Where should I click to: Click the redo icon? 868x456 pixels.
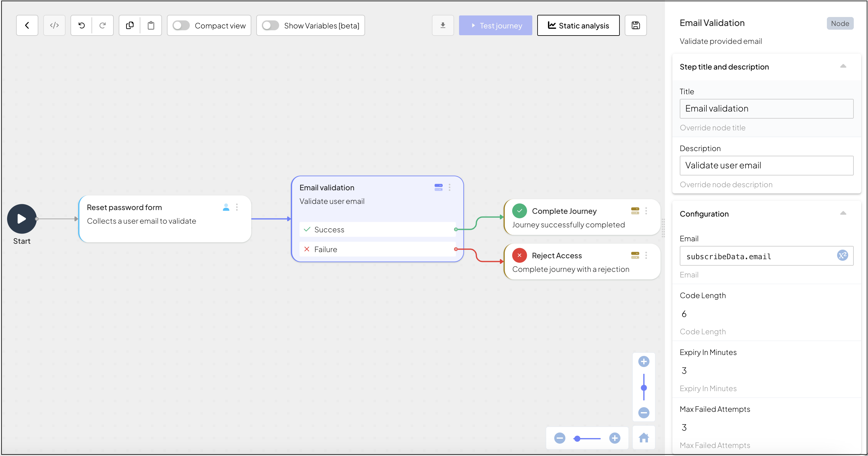click(x=102, y=25)
